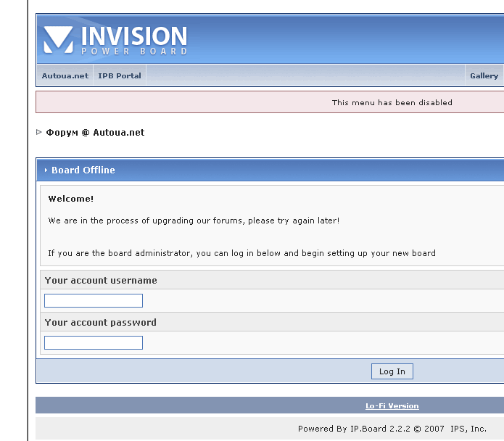This screenshot has height=441, width=504.
Task: Click the Board Offline header title
Action: (x=83, y=170)
